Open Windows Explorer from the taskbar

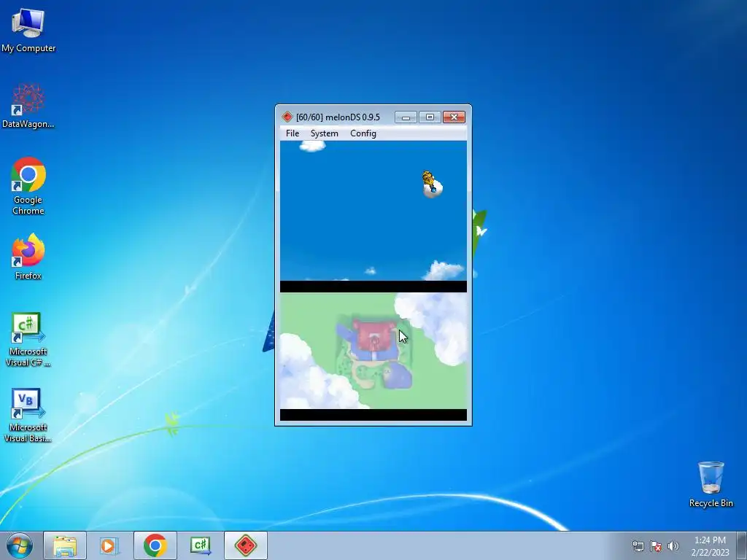click(x=65, y=545)
